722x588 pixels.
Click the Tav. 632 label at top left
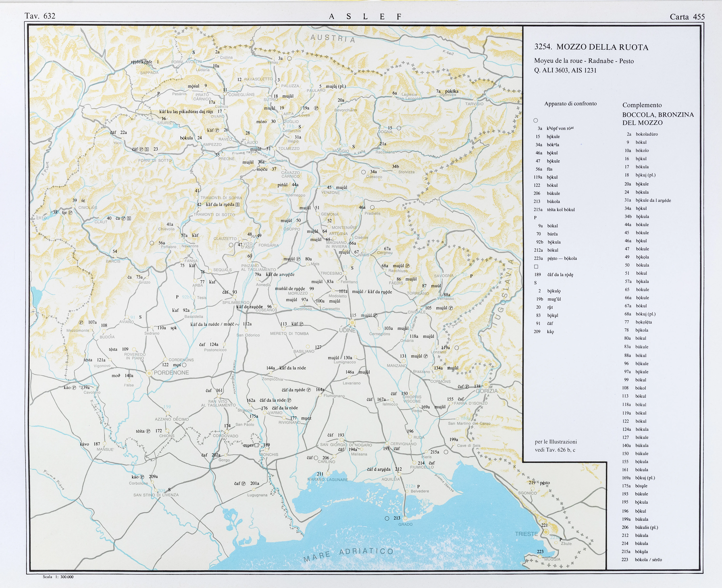coord(40,16)
